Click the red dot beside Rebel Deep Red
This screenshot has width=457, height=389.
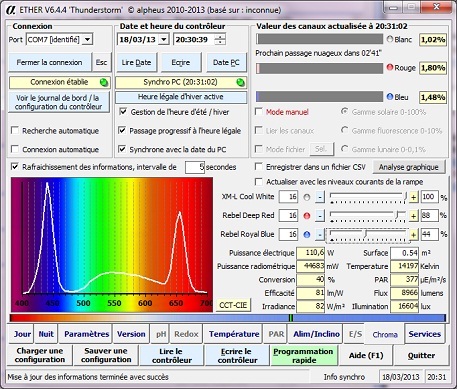(x=307, y=216)
